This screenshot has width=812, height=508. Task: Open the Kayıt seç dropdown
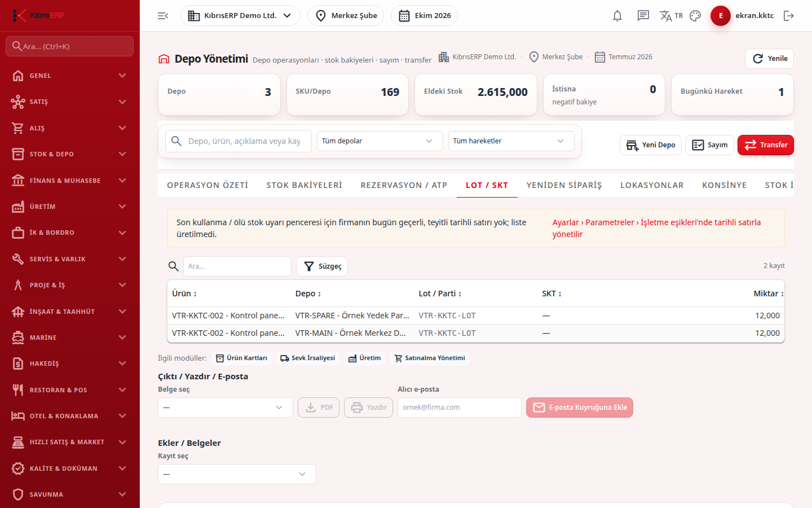[x=237, y=474]
